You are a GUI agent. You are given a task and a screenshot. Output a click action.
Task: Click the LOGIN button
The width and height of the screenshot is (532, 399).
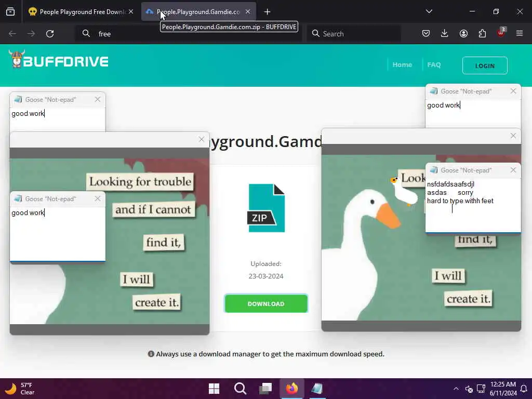(485, 65)
